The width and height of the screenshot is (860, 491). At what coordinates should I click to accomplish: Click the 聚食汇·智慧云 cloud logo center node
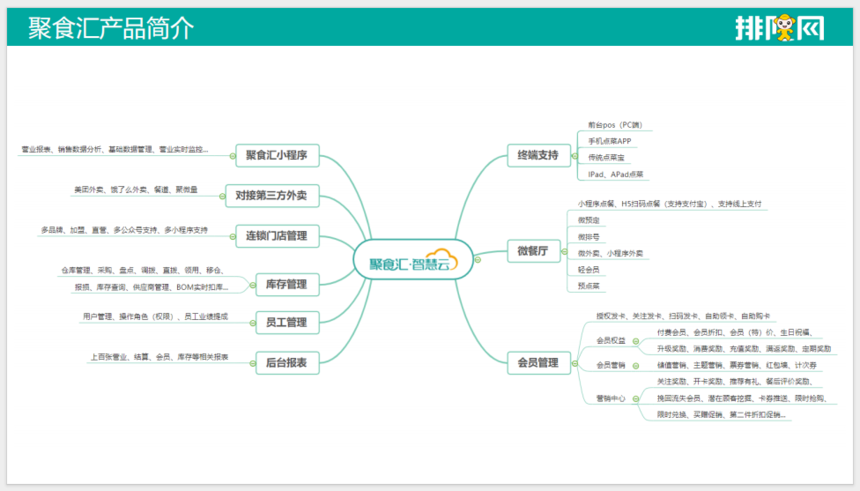point(413,260)
